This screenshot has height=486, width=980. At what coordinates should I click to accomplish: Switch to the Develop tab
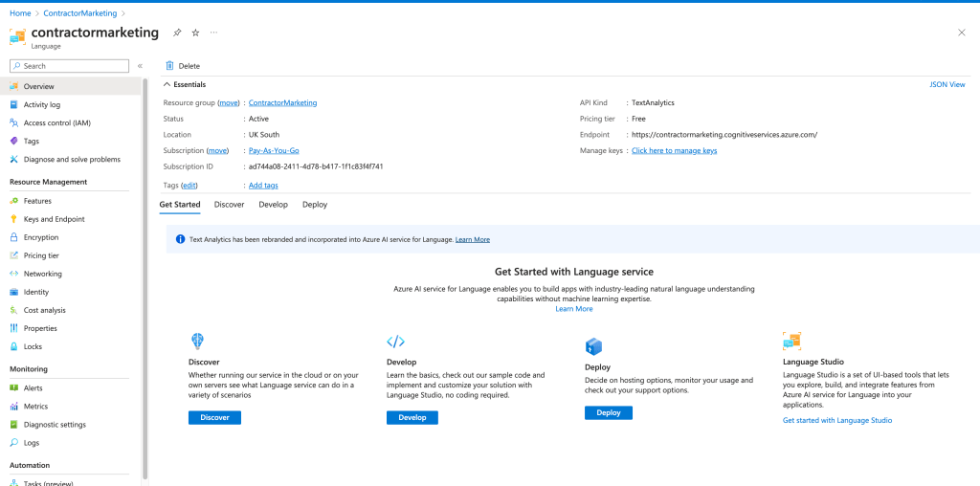273,205
